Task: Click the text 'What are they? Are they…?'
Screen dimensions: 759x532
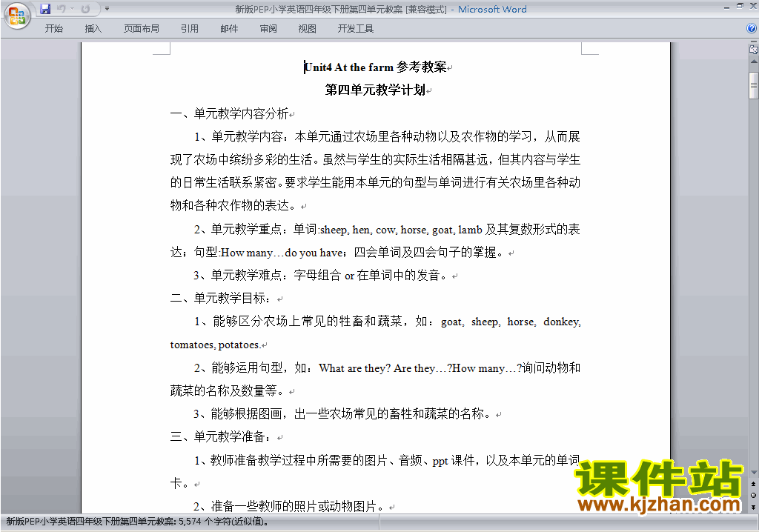Action: click(x=385, y=368)
